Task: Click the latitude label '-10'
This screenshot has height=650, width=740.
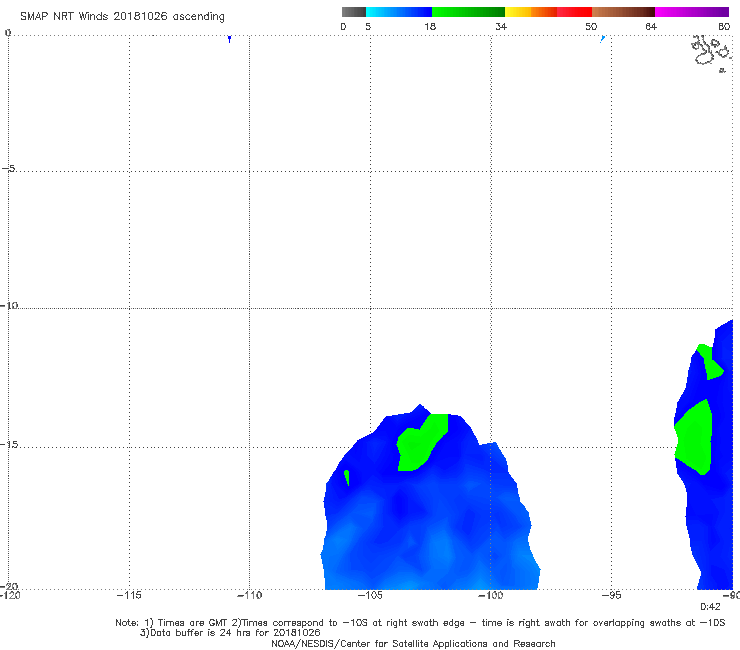Action: point(9,305)
